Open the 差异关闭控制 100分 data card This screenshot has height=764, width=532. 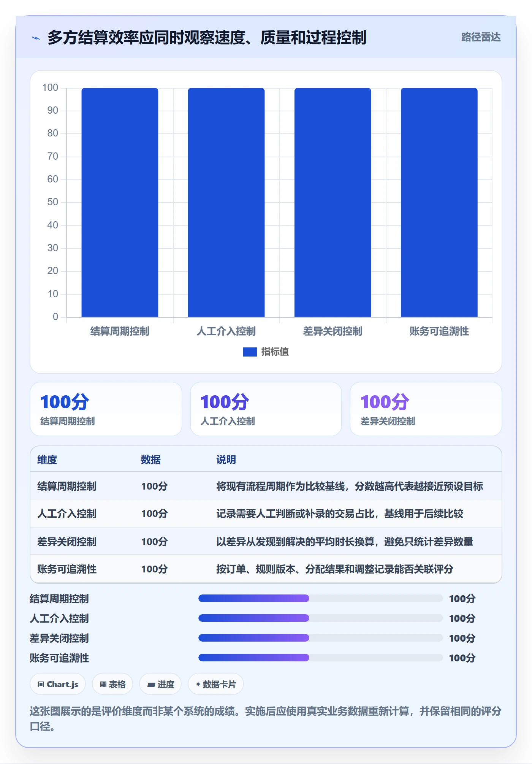tap(426, 409)
